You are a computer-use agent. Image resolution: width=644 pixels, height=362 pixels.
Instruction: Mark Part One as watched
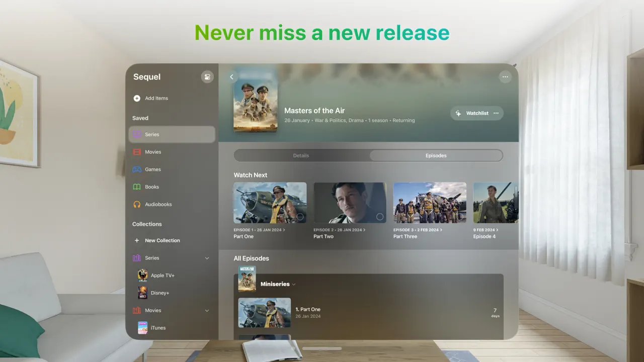pyautogui.click(x=300, y=217)
